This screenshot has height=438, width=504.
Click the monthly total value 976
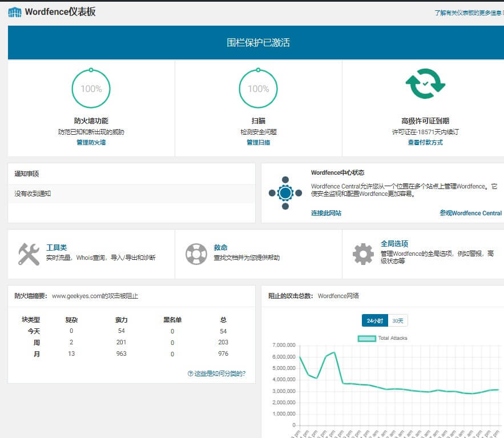tap(223, 353)
